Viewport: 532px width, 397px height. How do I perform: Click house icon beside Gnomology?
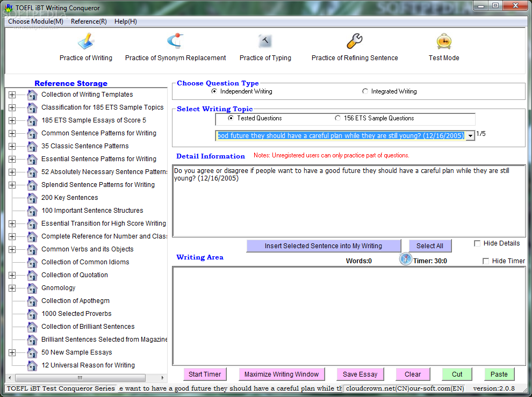(32, 288)
